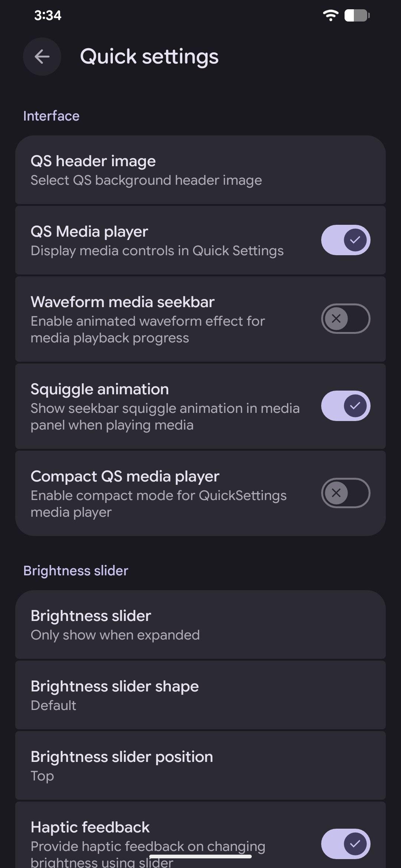Tap the Wi-Fi status icon
Screen dimensions: 401x868
click(330, 16)
